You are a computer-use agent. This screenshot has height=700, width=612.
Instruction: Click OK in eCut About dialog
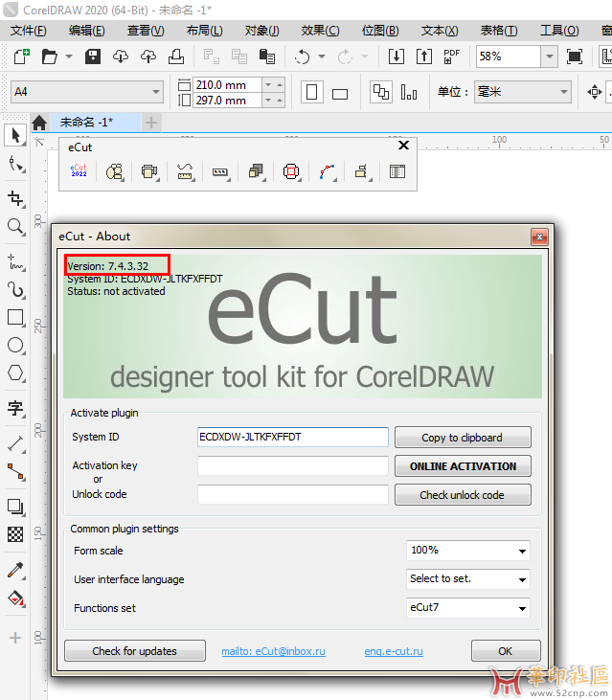tap(506, 651)
